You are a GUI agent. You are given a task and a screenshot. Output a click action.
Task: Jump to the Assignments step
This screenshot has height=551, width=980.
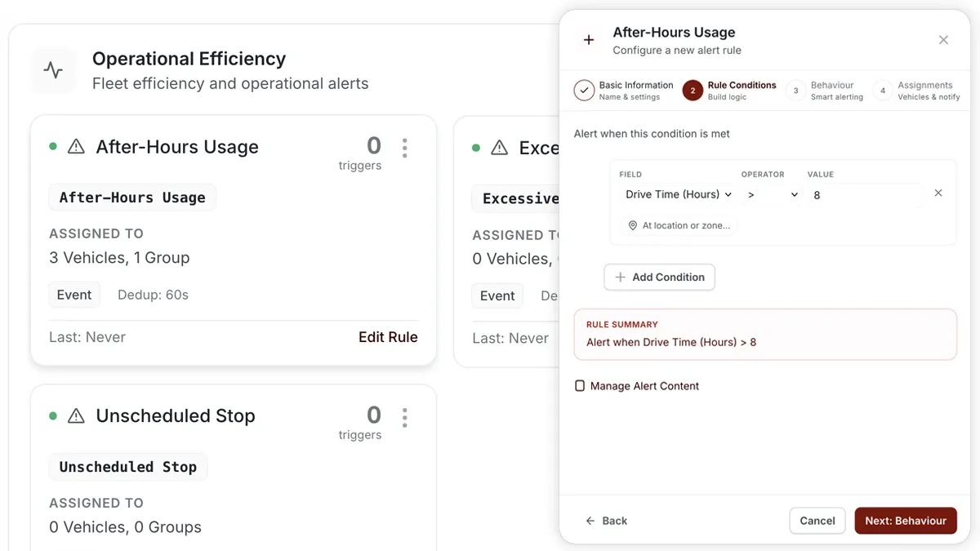(x=917, y=91)
